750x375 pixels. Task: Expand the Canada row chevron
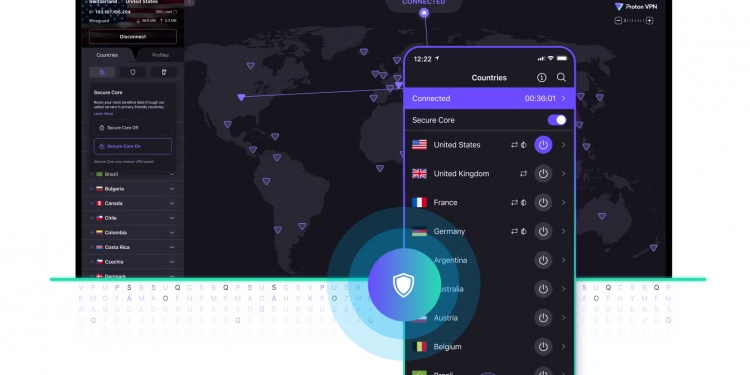[172, 203]
